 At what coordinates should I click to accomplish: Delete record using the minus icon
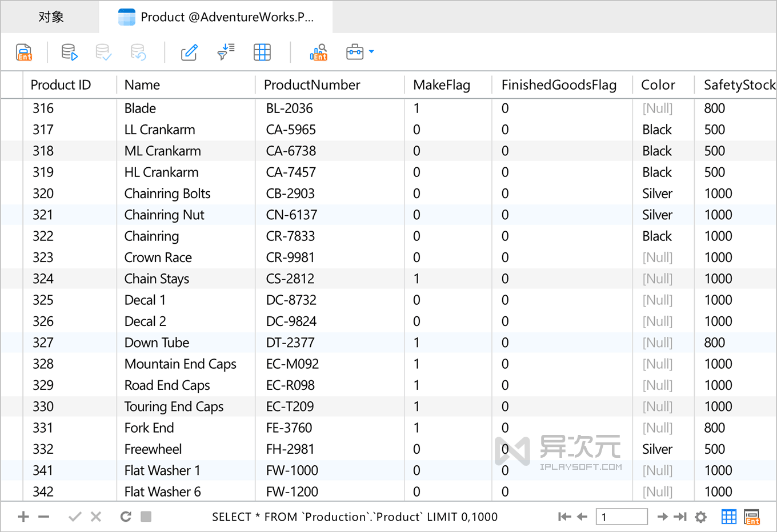point(44,517)
